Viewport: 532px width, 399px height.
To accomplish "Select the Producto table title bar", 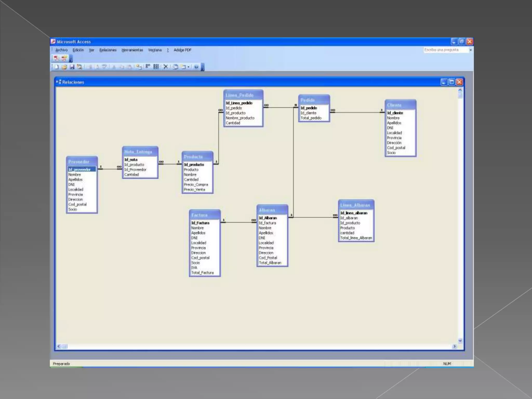I will 197,157.
